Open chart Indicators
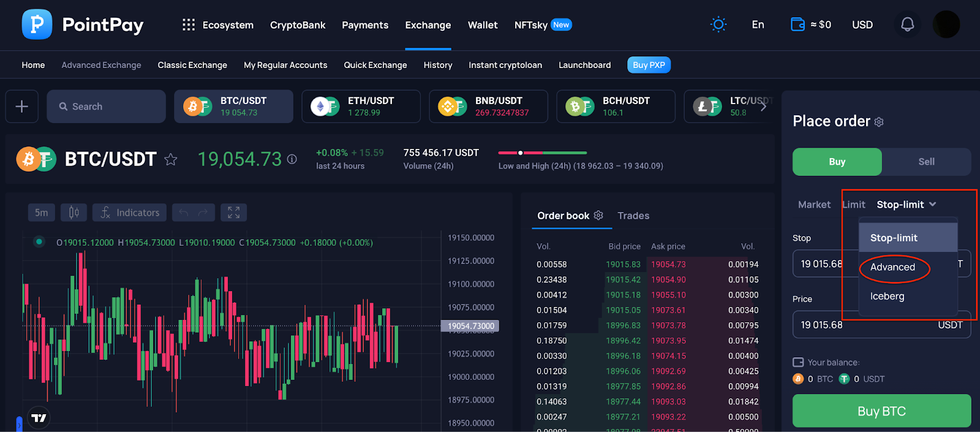Viewport: 980px width, 432px height. click(130, 213)
